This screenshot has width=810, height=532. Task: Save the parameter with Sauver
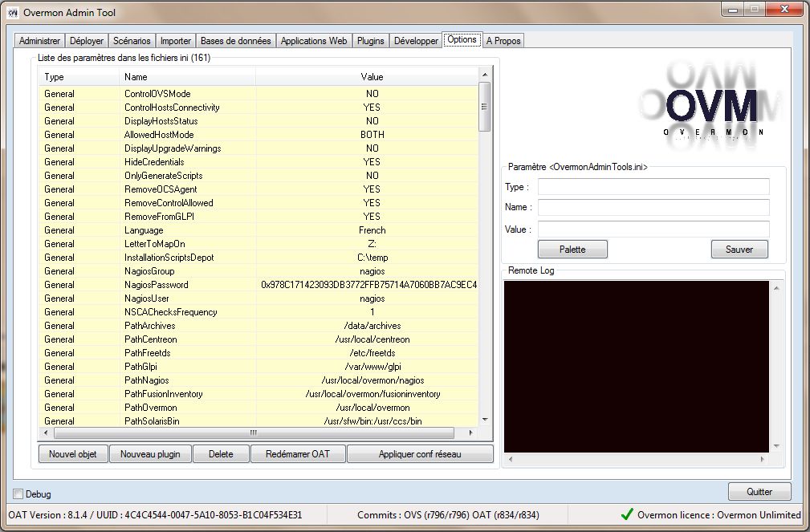(739, 249)
